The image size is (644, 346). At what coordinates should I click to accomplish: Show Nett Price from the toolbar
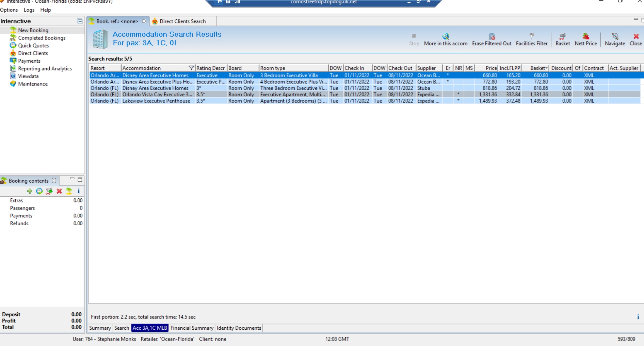tap(586, 39)
